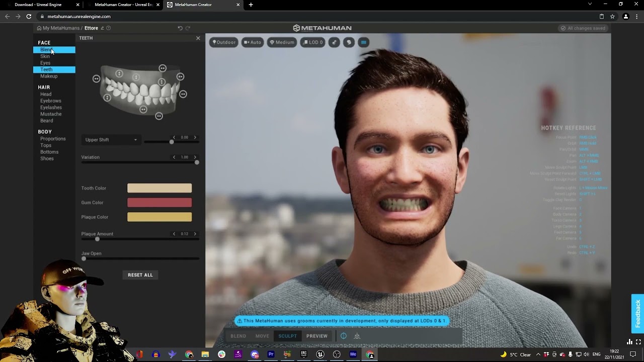Screen dimensions: 644x362
Task: Bookmark this page with the star icon
Action: (612, 16)
